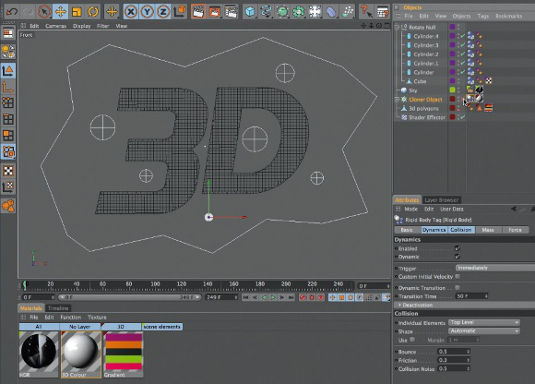Image resolution: width=535 pixels, height=384 pixels.
Task: Select Shader Effector object
Action: [427, 117]
